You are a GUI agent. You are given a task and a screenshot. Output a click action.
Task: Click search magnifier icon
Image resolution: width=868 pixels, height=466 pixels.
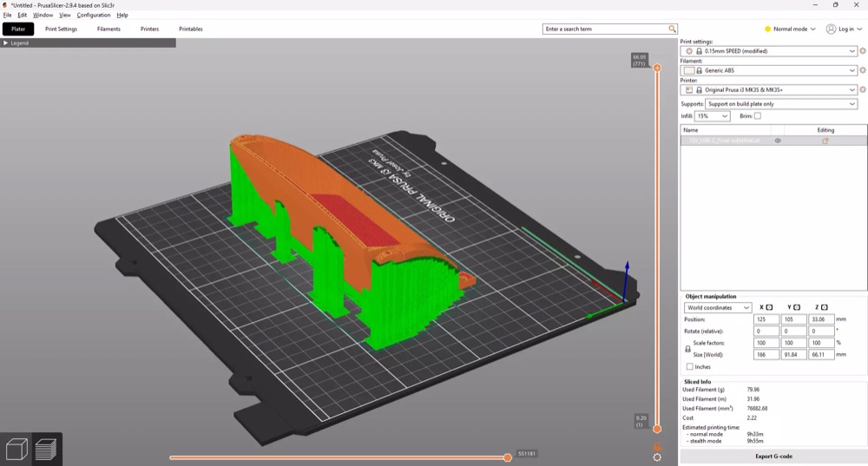pos(672,29)
